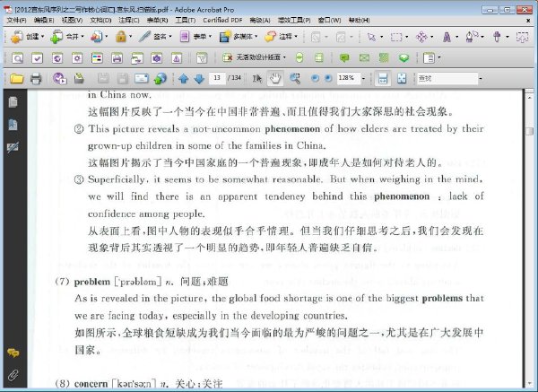Open the 文档(D) menu

coord(100,21)
